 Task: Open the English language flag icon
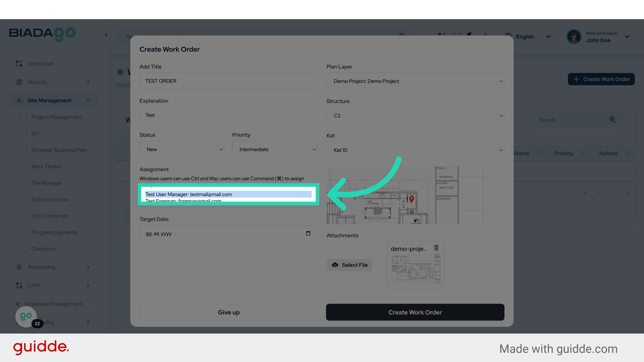(508, 37)
